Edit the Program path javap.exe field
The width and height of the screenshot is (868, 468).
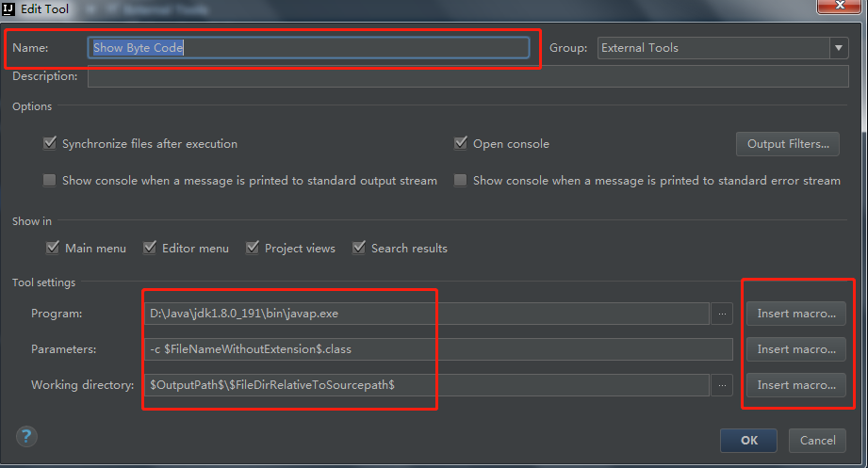point(427,314)
